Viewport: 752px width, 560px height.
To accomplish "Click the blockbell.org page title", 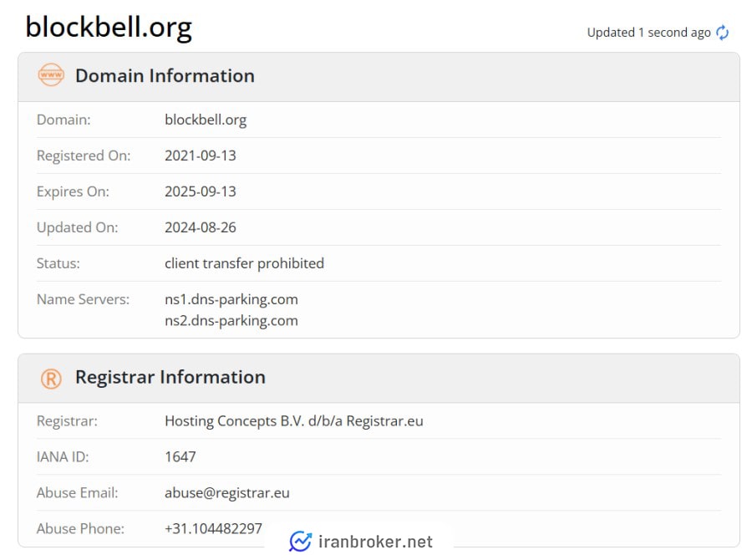I will (109, 27).
